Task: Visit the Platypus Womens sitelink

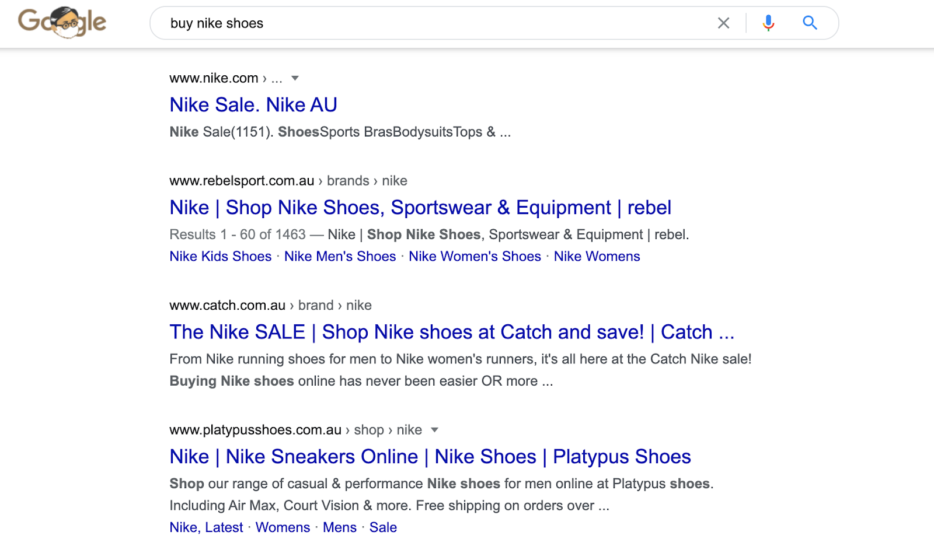Action: pos(283,527)
